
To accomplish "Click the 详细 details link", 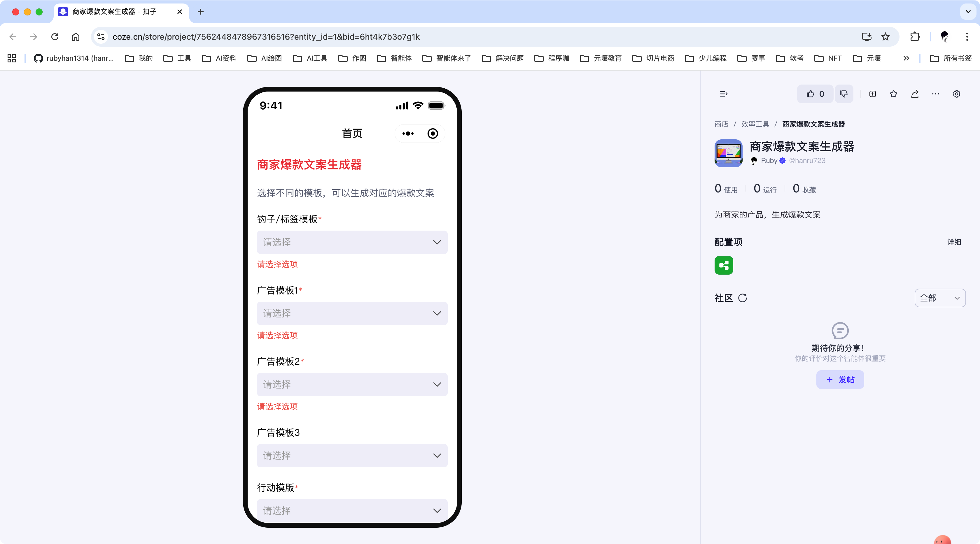I will 954,242.
